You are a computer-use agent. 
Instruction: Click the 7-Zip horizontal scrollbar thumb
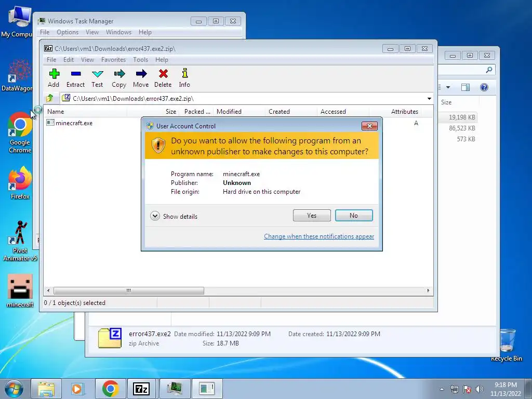click(129, 291)
